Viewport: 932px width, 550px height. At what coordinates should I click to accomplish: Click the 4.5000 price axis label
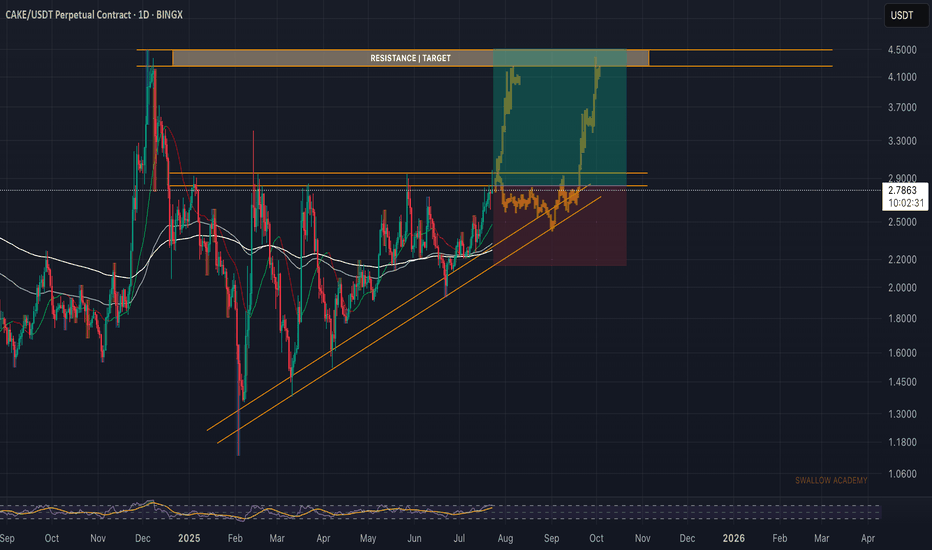click(902, 50)
